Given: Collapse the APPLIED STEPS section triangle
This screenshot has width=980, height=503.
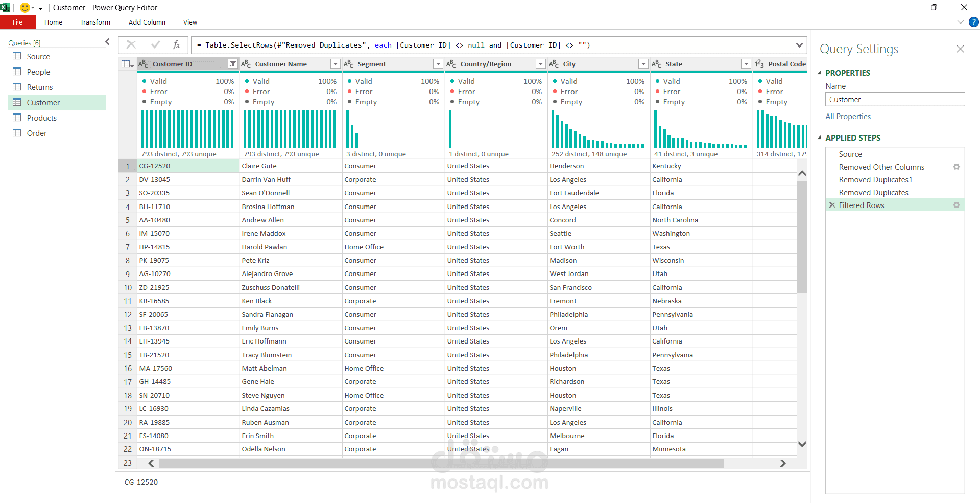Looking at the screenshot, I should (819, 138).
